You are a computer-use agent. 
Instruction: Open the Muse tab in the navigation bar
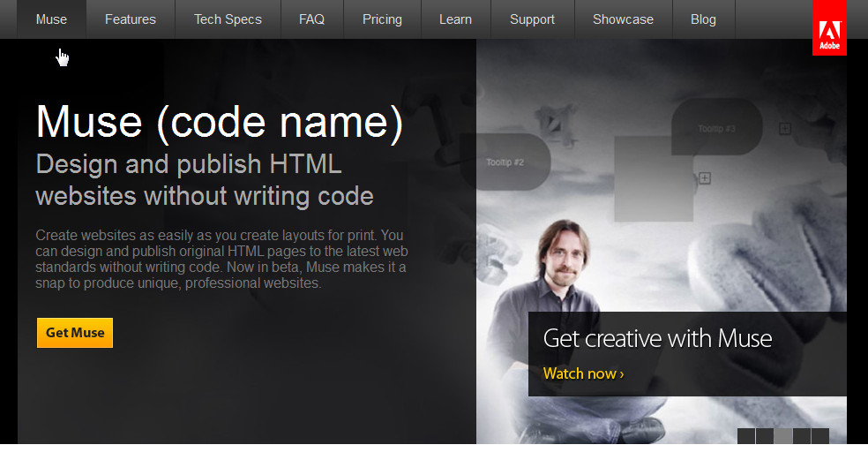pos(51,19)
